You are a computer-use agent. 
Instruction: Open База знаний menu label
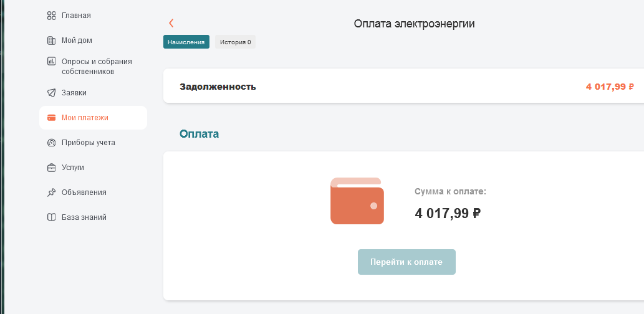tap(84, 217)
